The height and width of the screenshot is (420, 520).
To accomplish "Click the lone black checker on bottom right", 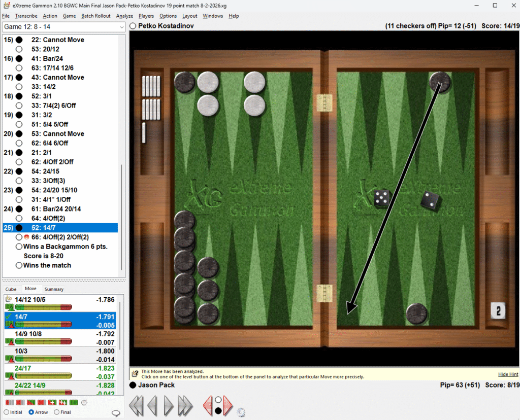I will [416, 313].
